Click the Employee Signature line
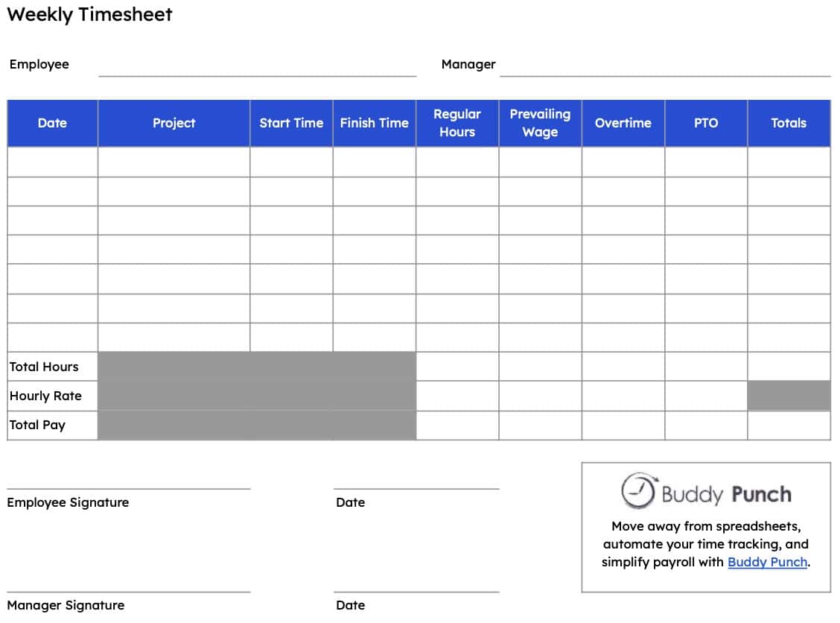 tap(130, 489)
